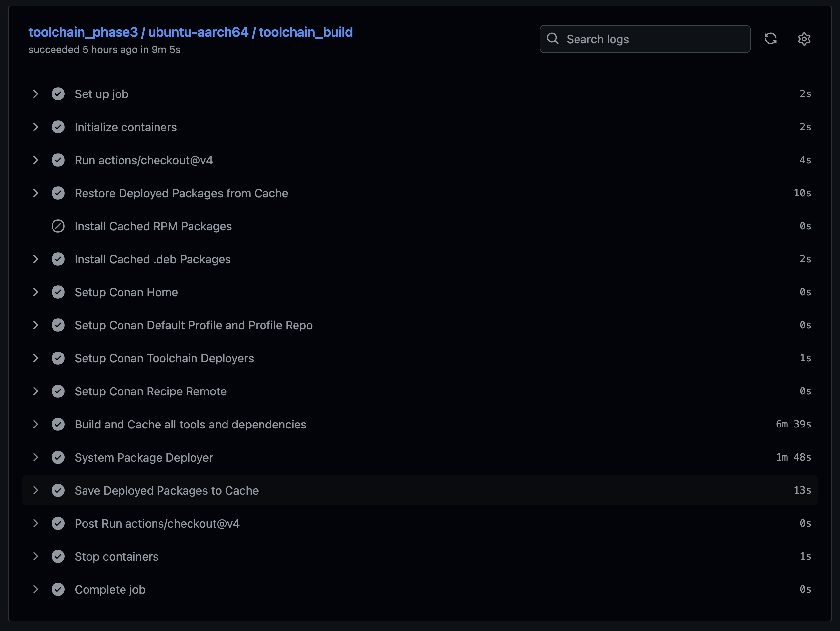Click the Post Run actions/checkout@v4 step label
Viewport: 840px width, 631px height.
[157, 524]
